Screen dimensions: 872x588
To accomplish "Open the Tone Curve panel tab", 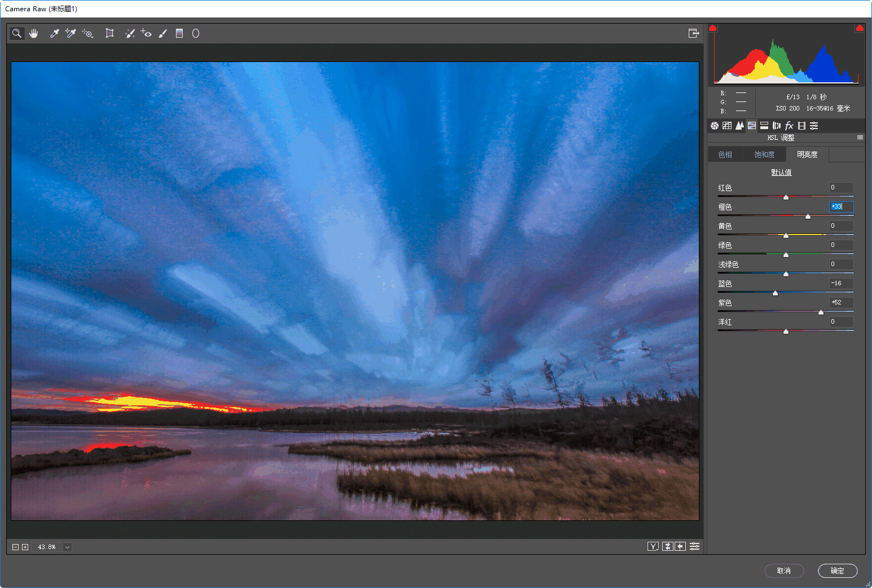I will (727, 126).
